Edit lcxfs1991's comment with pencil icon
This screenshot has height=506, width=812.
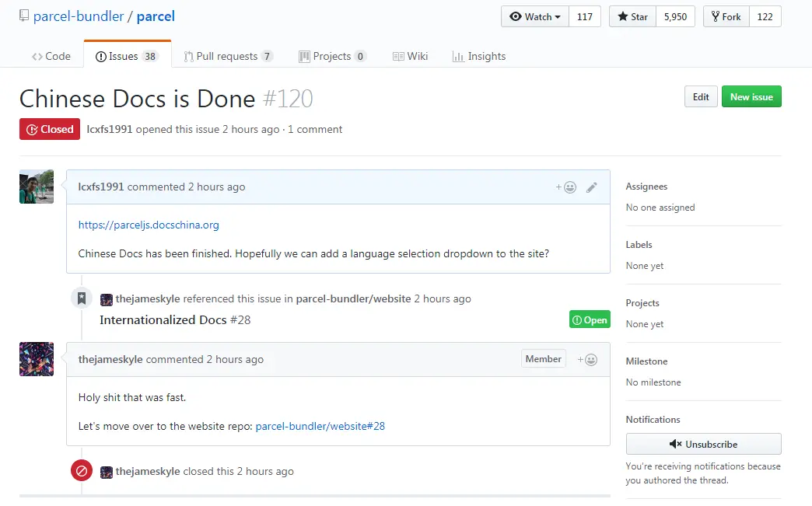[591, 187]
